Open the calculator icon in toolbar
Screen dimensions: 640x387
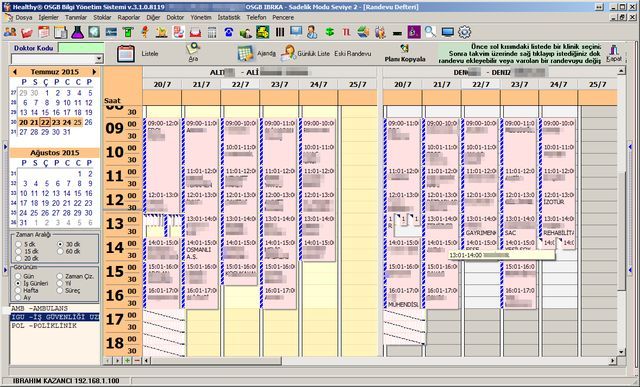point(211,32)
